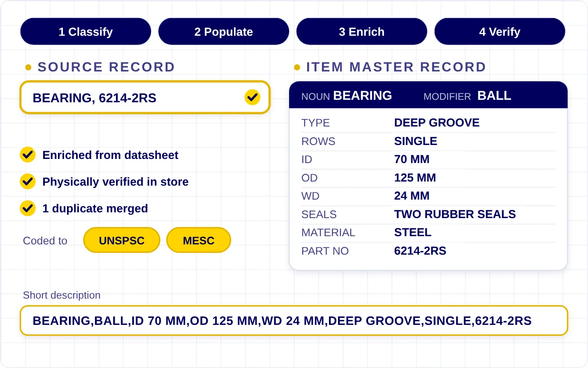Select the MATERIAL value STEEL
The height and width of the screenshot is (368, 588).
pyautogui.click(x=413, y=232)
